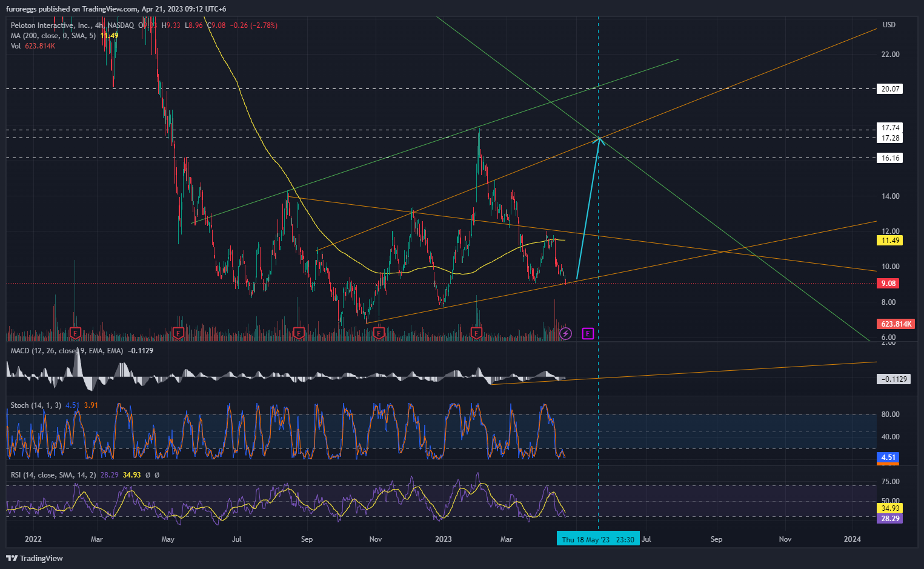This screenshot has height=569, width=924.
Task: Click the Stoch legend value 3.91
Action: [x=91, y=405]
